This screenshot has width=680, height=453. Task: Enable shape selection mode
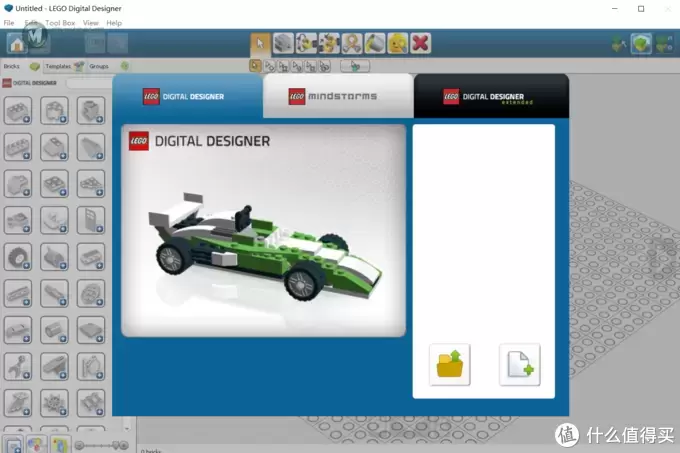pos(311,66)
